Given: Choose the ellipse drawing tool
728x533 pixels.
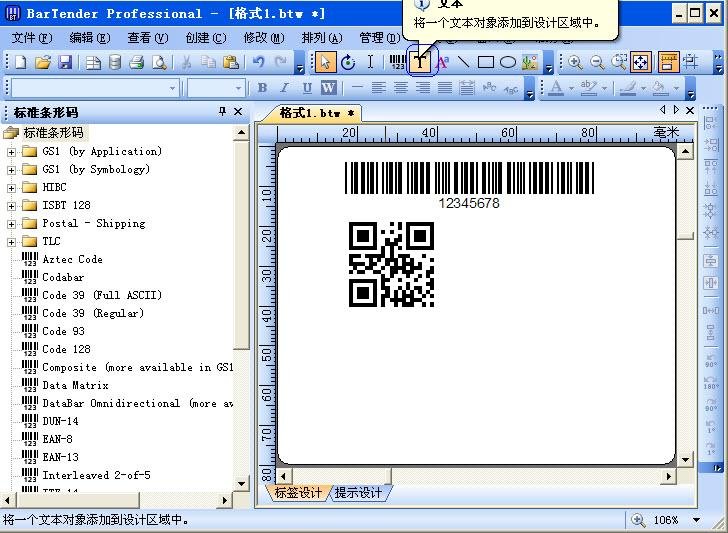Looking at the screenshot, I should coord(508,62).
